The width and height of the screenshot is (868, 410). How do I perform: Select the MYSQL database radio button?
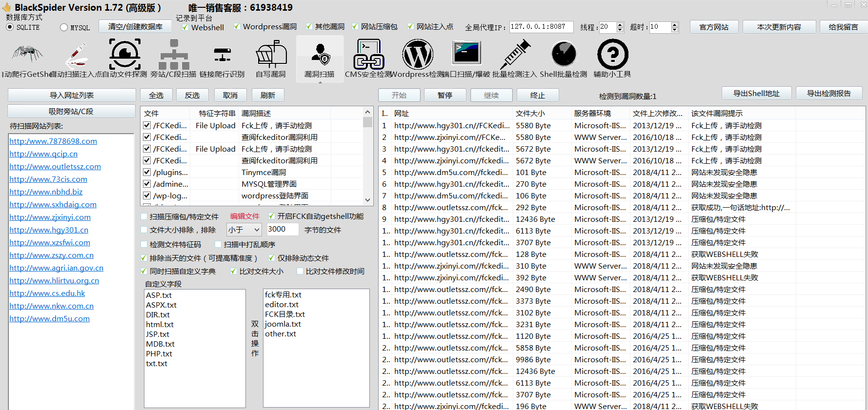(64, 27)
